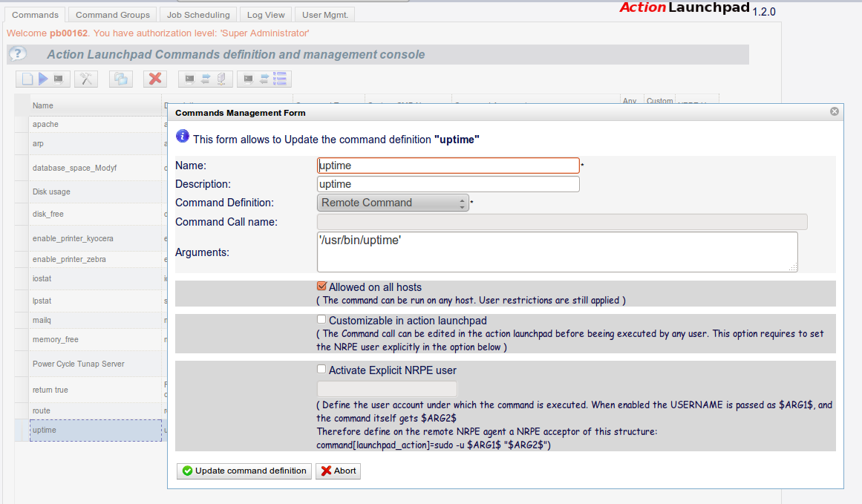Click the blue info icon in the form
Viewport: 862px width, 504px height.
[183, 137]
